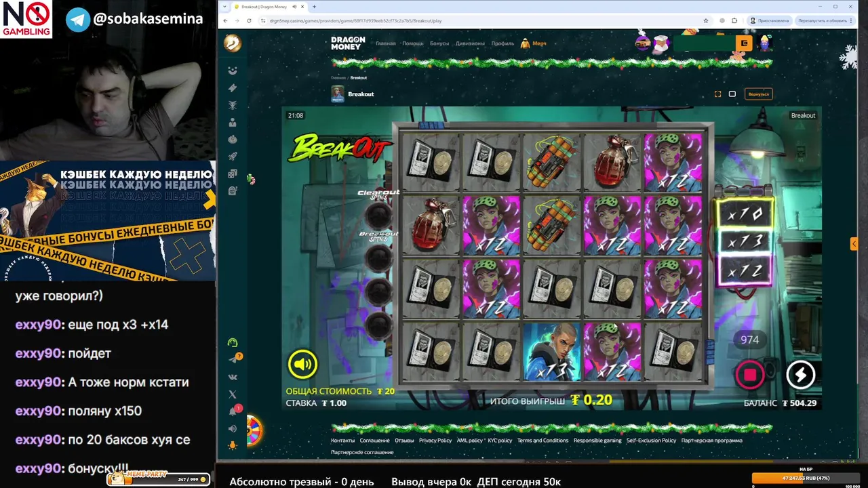
Task: Click the x10 multiplier neon tile
Action: click(x=745, y=215)
